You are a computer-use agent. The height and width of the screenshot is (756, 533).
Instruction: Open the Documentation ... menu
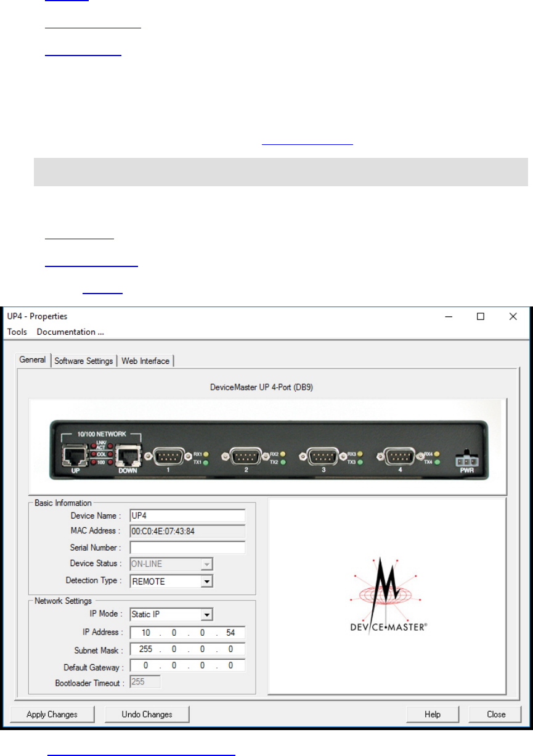[x=70, y=332]
